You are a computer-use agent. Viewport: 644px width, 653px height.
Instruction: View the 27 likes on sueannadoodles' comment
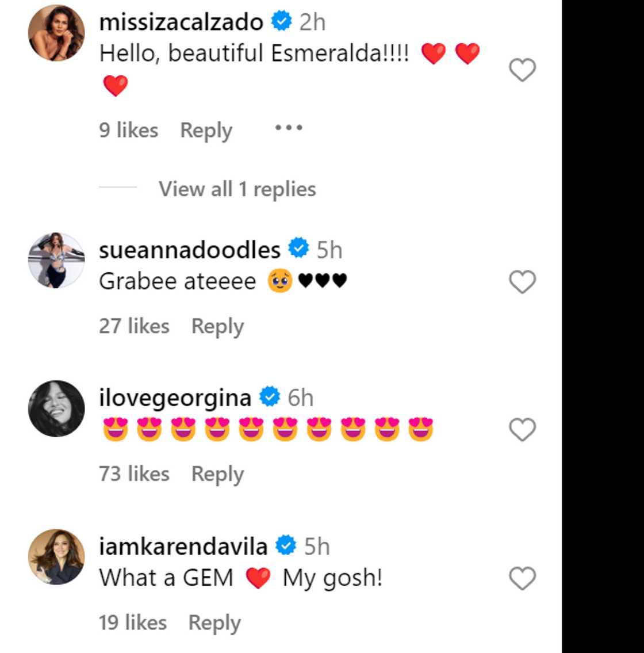134,326
